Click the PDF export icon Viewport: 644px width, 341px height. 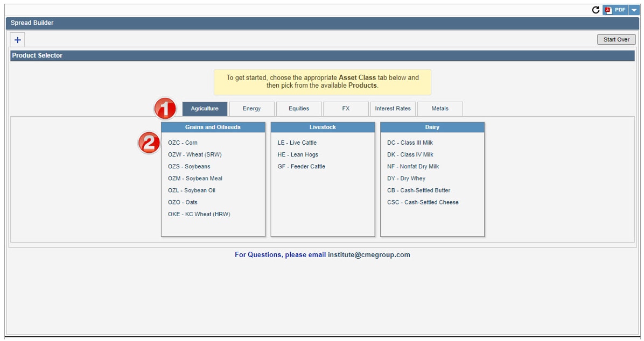click(615, 10)
